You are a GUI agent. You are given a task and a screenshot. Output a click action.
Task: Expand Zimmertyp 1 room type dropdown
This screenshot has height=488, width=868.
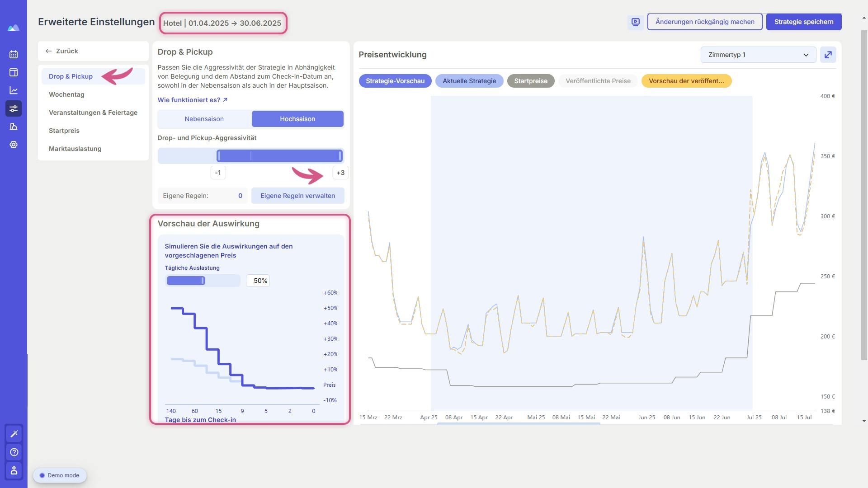click(758, 55)
